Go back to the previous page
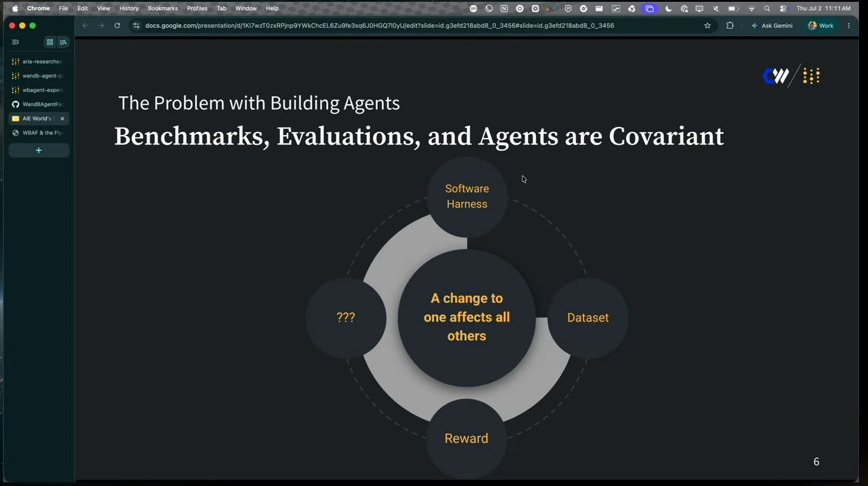The image size is (868, 486). click(85, 25)
